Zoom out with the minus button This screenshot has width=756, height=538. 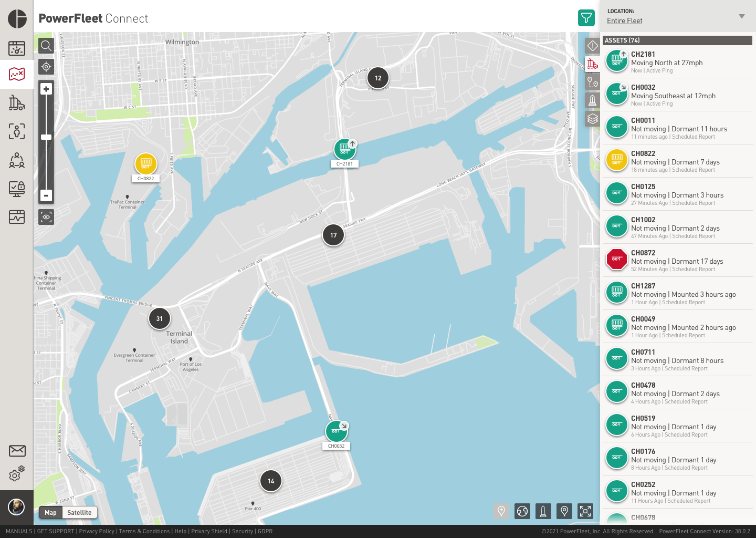tap(46, 195)
